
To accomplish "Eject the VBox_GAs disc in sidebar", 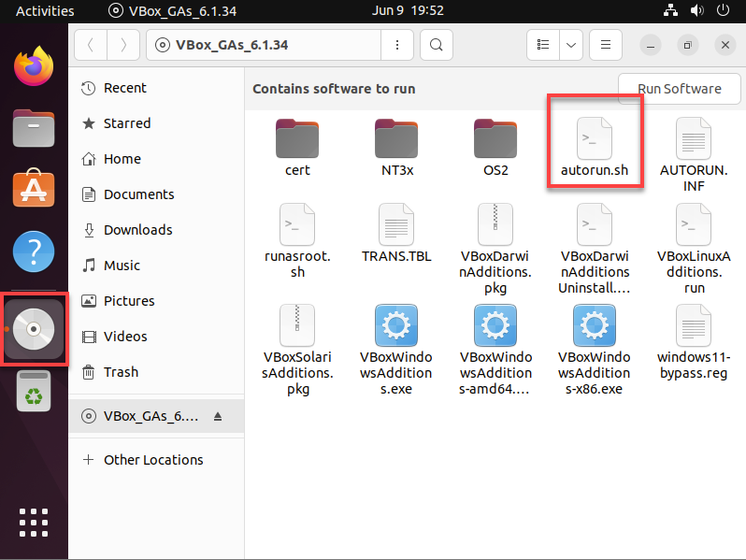I will coord(219,416).
